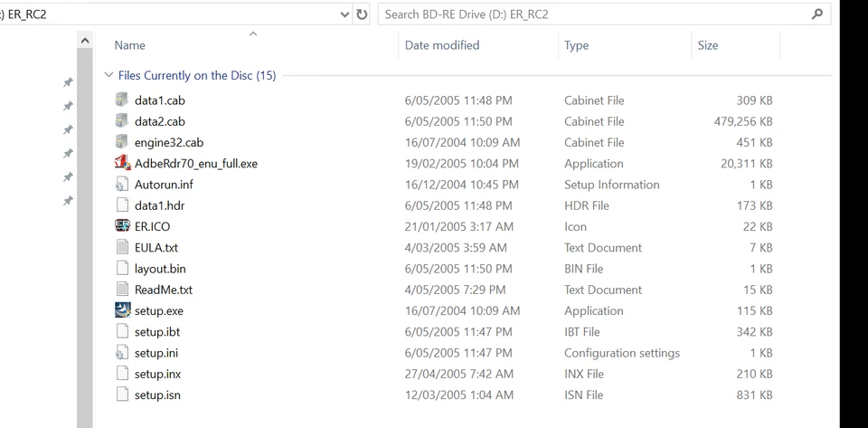Sort files by Date modified column
Screen dimensions: 868x428
point(442,45)
